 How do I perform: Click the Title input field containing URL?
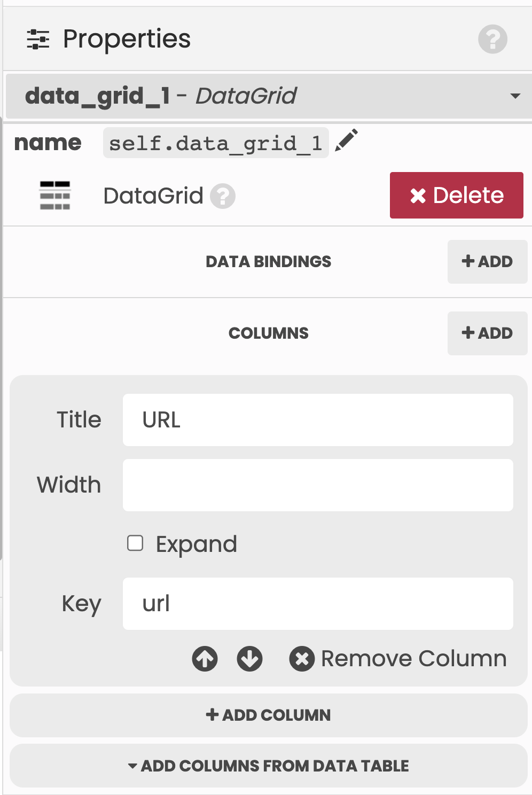(x=318, y=420)
